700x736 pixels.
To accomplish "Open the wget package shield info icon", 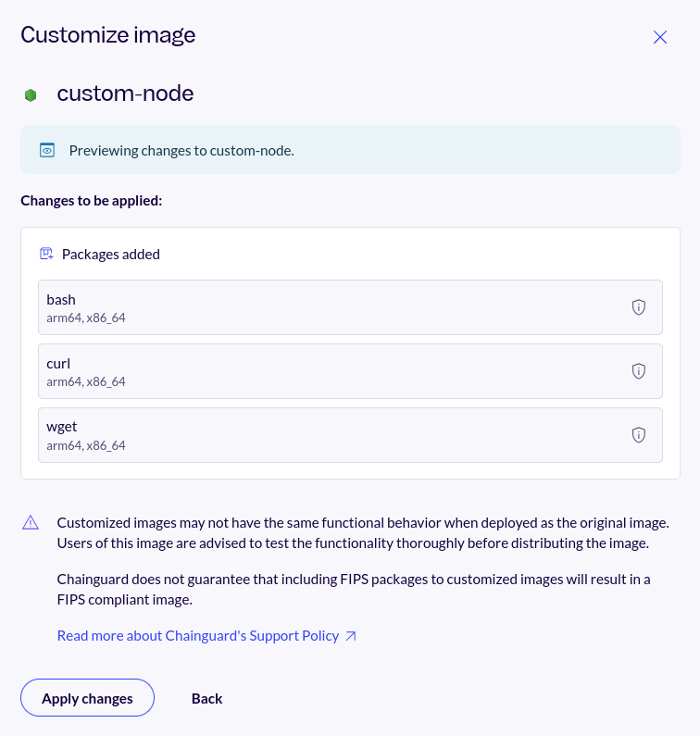I will [x=638, y=435].
